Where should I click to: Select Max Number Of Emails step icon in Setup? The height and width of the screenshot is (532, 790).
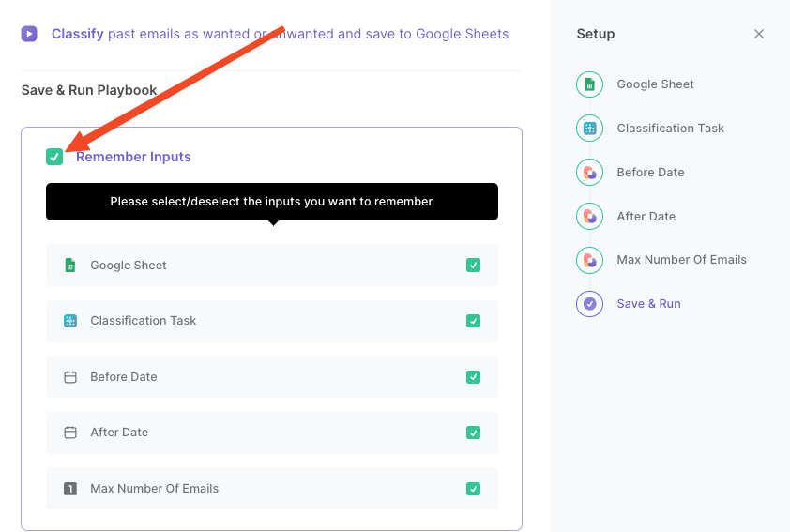coord(589,260)
